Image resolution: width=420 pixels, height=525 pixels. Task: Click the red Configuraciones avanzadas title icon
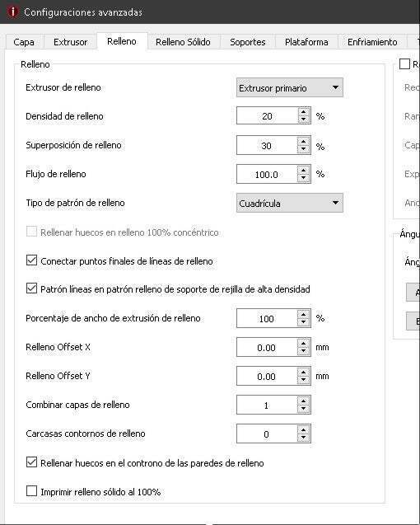tap(12, 12)
